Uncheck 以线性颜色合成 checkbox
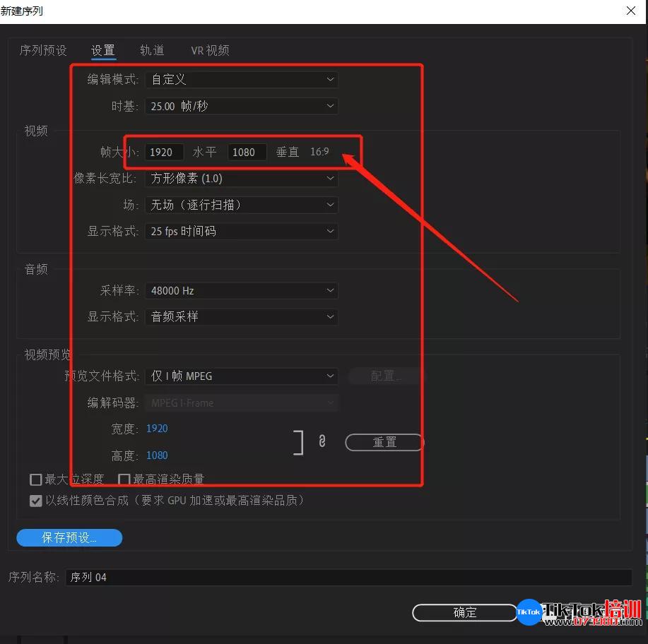 pyautogui.click(x=36, y=501)
